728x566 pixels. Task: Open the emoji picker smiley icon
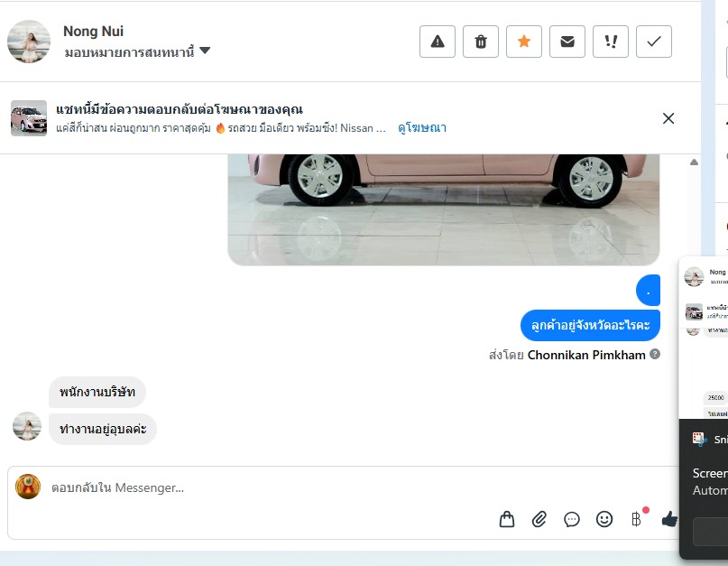[604, 519]
